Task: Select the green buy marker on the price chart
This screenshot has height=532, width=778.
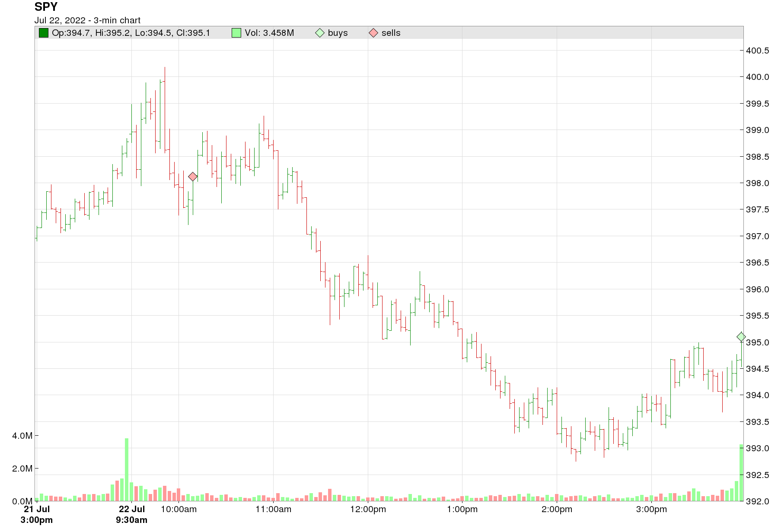Action: coord(741,336)
